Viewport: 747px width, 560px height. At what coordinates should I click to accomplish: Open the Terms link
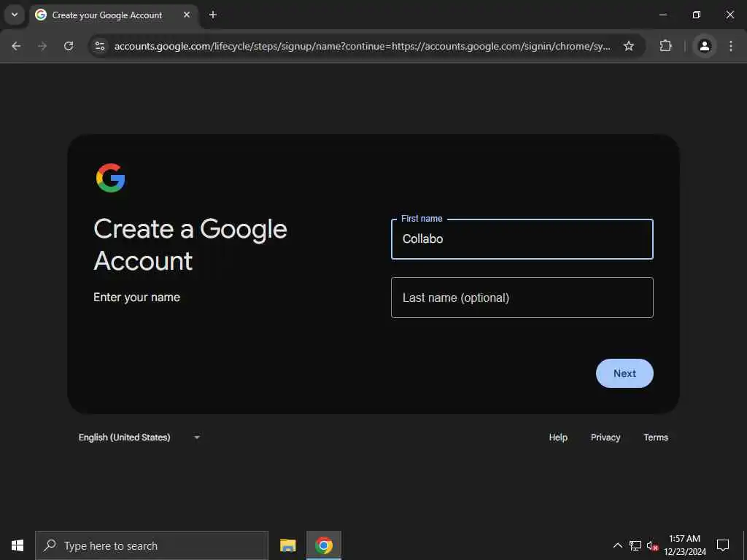(x=656, y=437)
